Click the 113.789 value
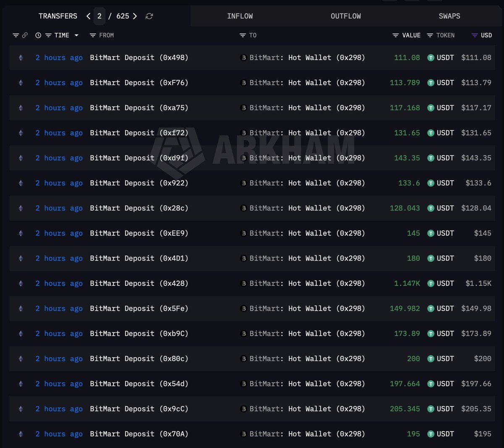Screen dimensions: 504x448 pos(405,83)
